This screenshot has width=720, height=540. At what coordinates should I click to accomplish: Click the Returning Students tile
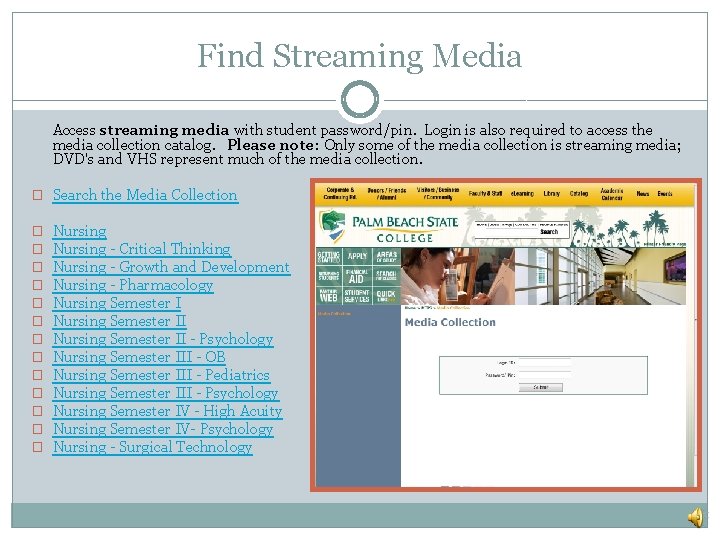[329, 276]
